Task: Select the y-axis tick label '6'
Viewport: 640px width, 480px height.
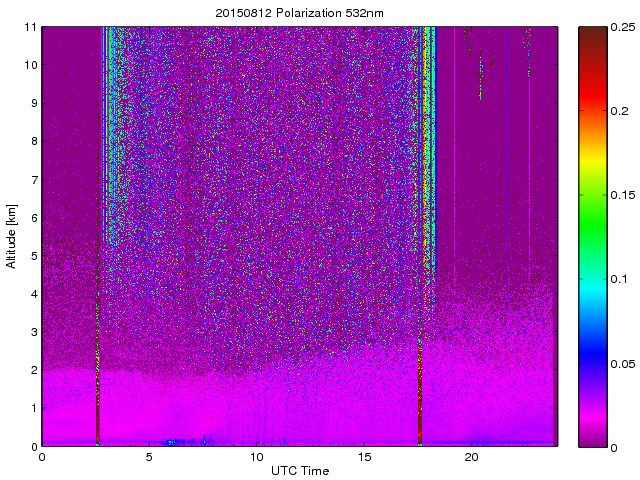Action: pyautogui.click(x=33, y=218)
